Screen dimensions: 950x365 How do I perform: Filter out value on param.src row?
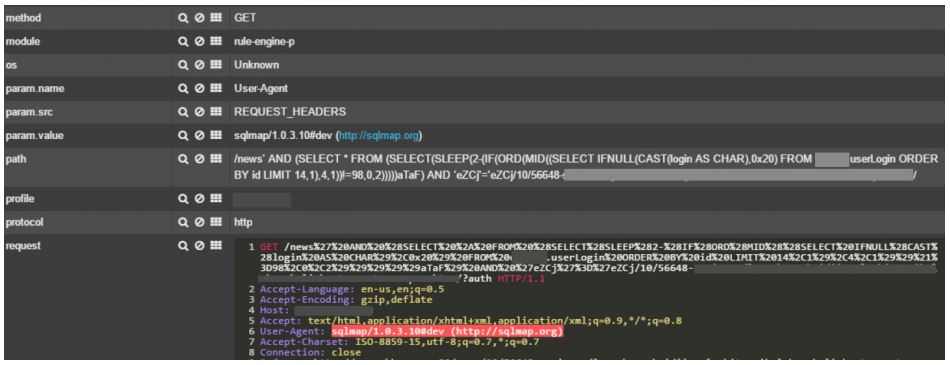pos(199,112)
